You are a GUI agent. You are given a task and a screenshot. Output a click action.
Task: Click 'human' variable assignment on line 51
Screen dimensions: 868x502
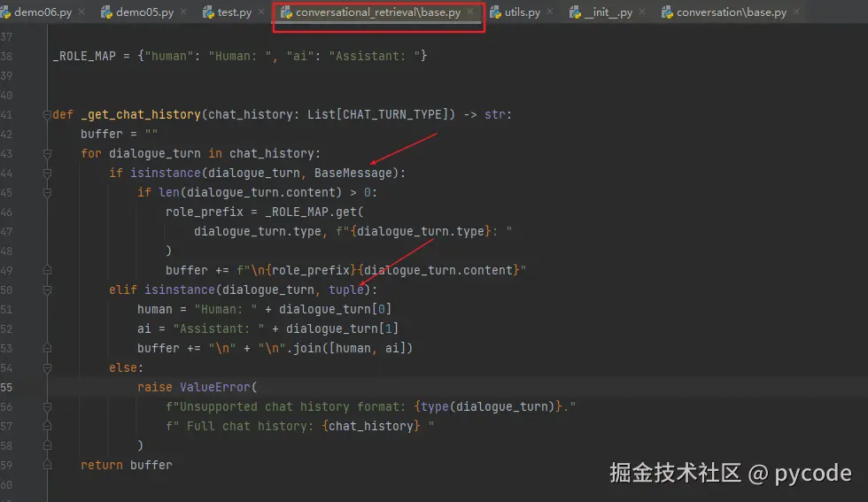(x=154, y=309)
